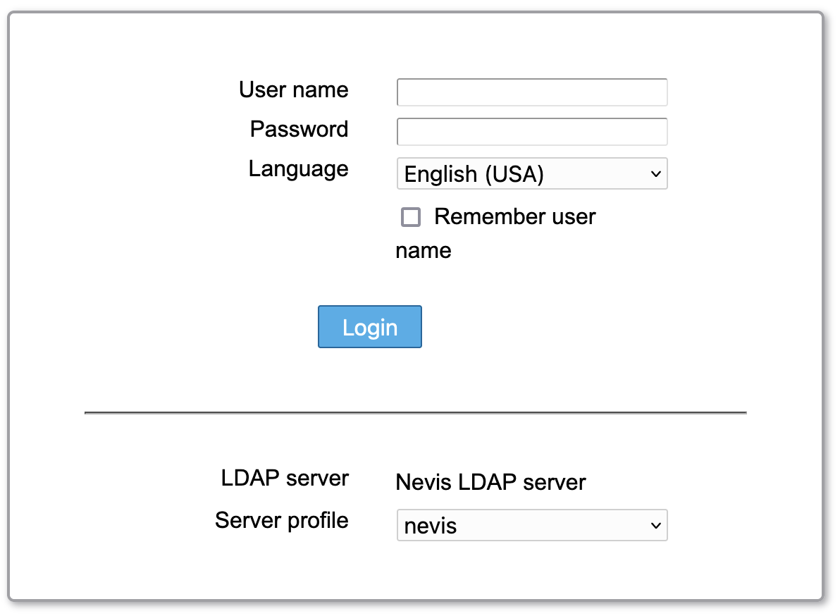Viewport: 840px width, 616px height.
Task: Expand the Server profile dropdown
Action: pos(531,526)
